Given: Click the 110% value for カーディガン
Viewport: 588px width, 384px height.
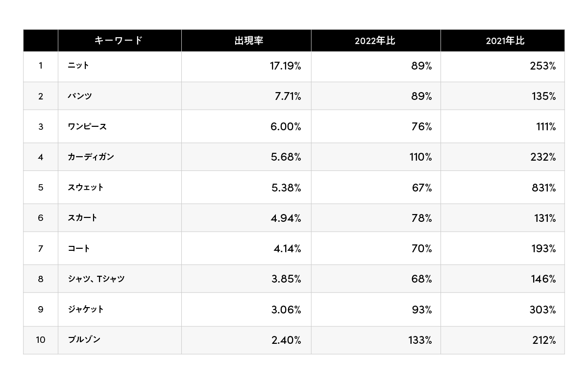Looking at the screenshot, I should pyautogui.click(x=421, y=157).
